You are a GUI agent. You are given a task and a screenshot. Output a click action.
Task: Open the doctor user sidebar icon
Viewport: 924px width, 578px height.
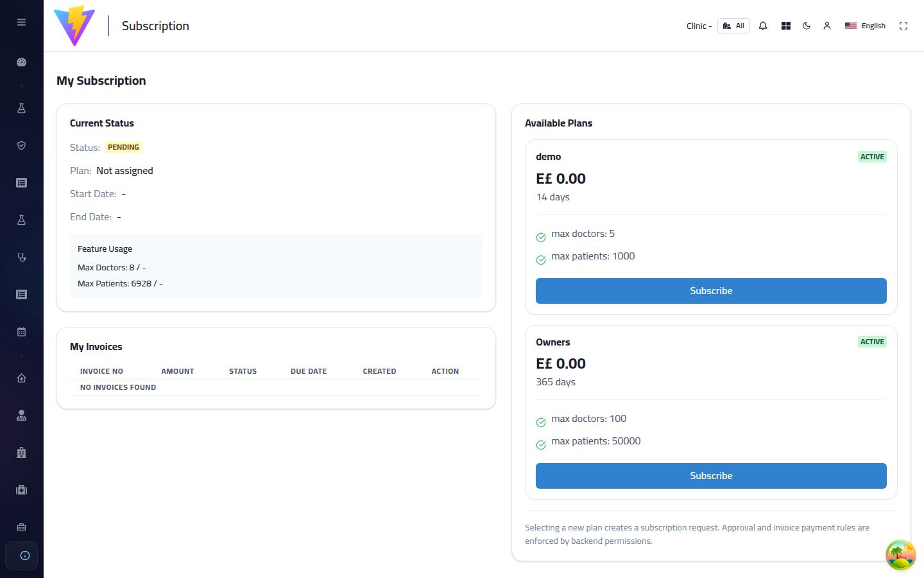click(21, 416)
